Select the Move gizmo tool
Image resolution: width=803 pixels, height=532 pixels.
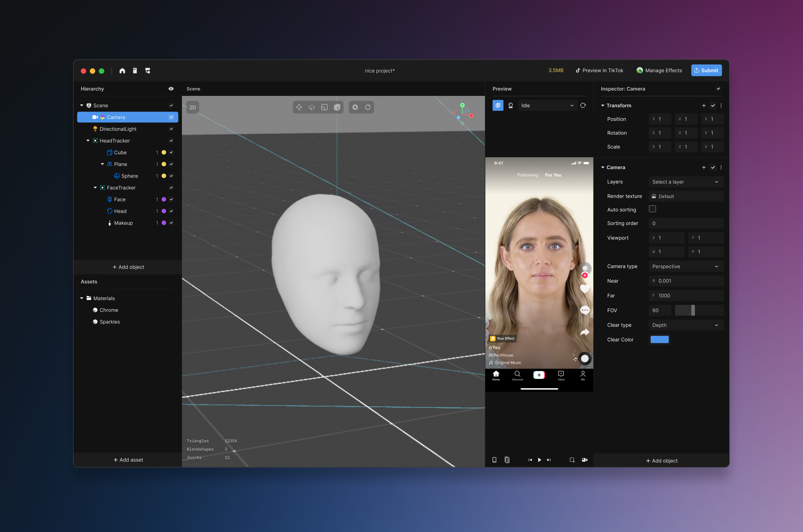[299, 107]
